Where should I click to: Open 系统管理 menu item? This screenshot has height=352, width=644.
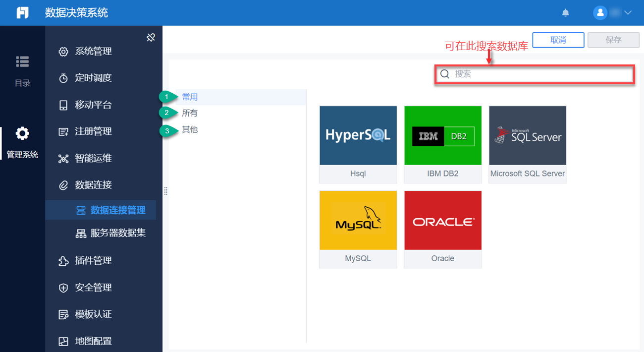[x=93, y=51]
